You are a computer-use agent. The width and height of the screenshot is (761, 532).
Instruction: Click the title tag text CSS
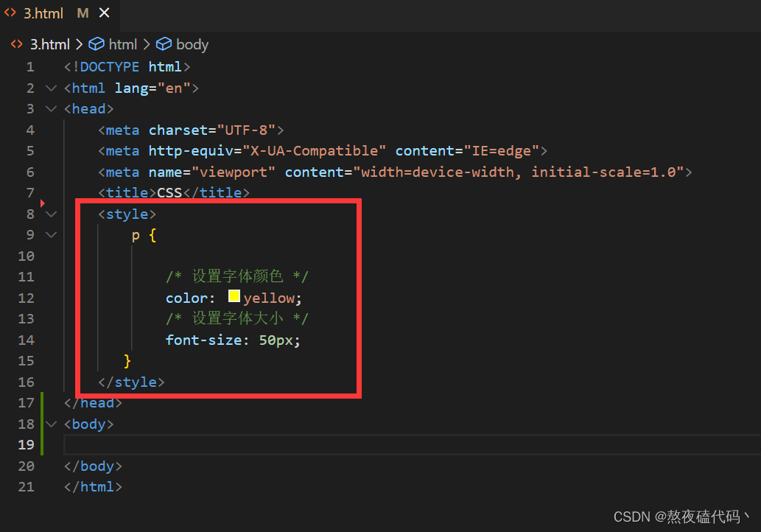(169, 193)
